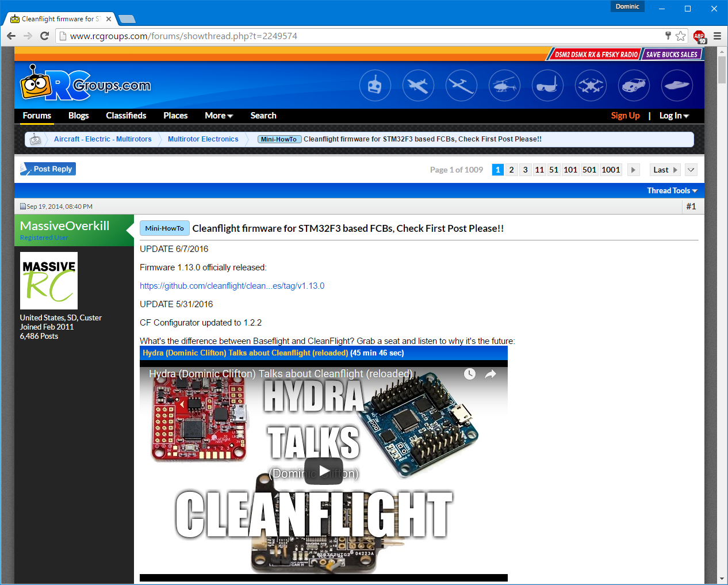Go to page 2 of thread
The image size is (728, 585).
click(511, 170)
